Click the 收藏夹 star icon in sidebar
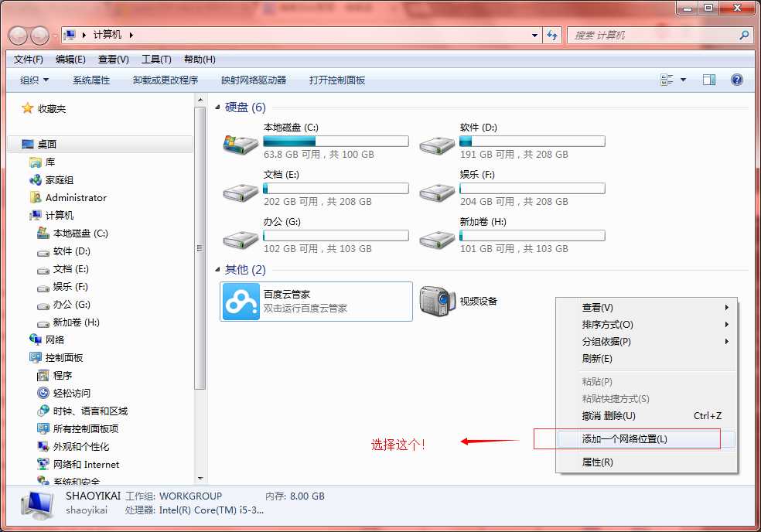This screenshot has width=761, height=532. pyautogui.click(x=28, y=107)
